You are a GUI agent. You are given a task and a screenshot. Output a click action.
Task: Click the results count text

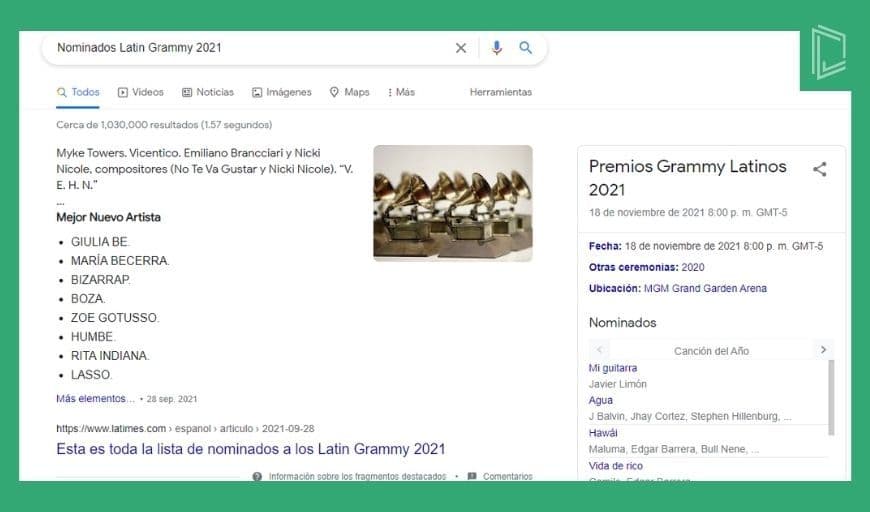coord(164,125)
